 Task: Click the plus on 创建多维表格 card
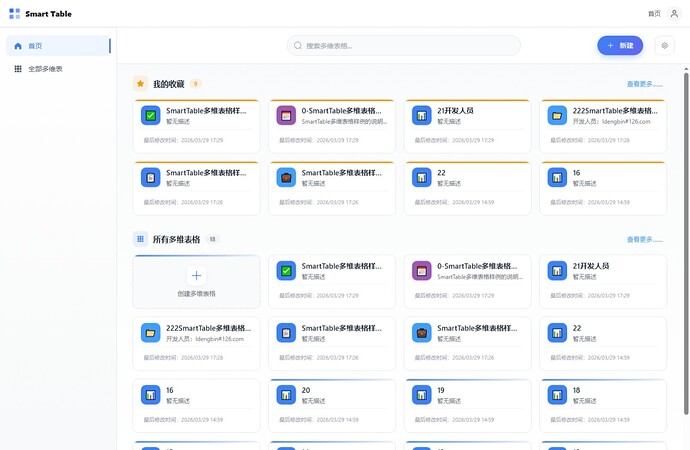click(196, 275)
